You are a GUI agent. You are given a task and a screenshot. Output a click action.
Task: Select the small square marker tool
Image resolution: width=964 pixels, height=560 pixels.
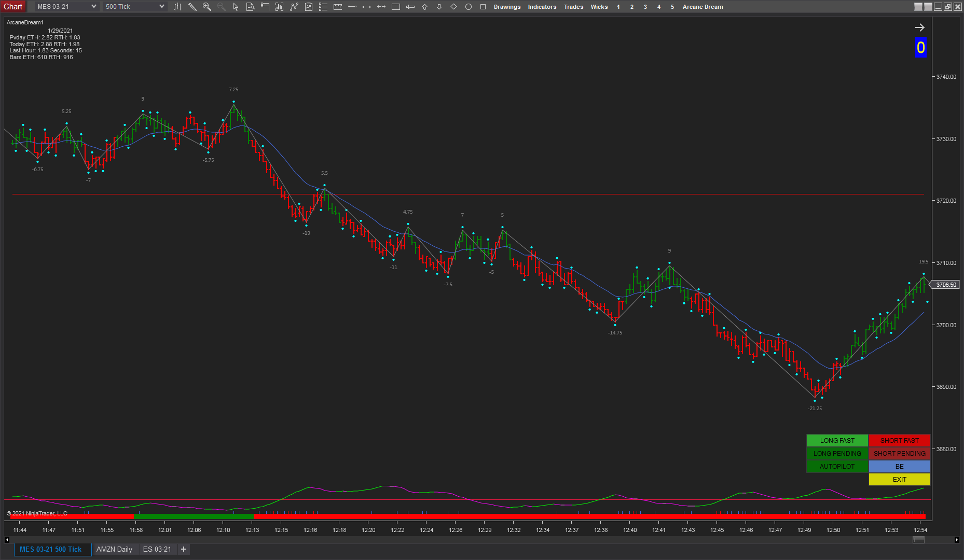(483, 7)
